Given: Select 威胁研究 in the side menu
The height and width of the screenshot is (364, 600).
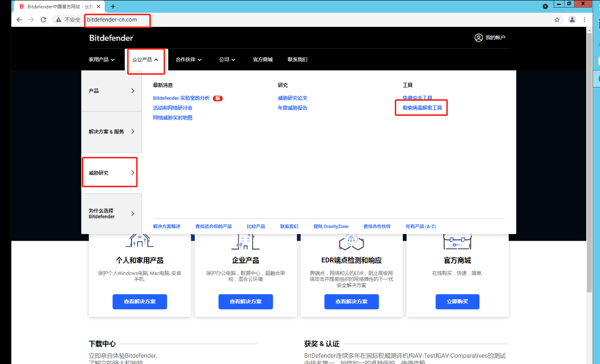Looking at the screenshot, I should click(111, 173).
